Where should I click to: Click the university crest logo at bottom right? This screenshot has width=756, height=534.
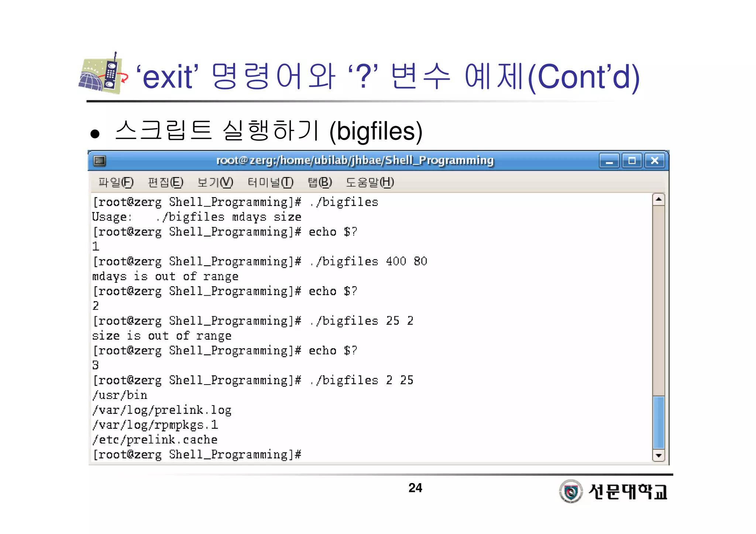[571, 491]
